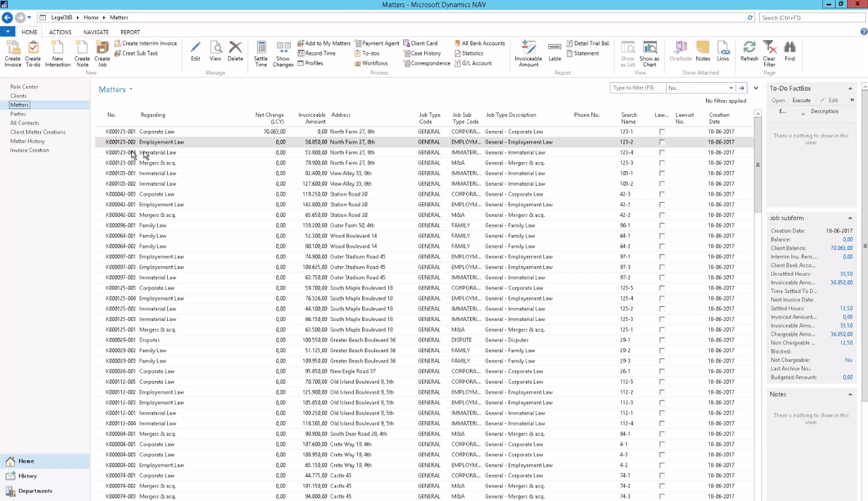Click the Notes icon in the ribbon

point(703,51)
